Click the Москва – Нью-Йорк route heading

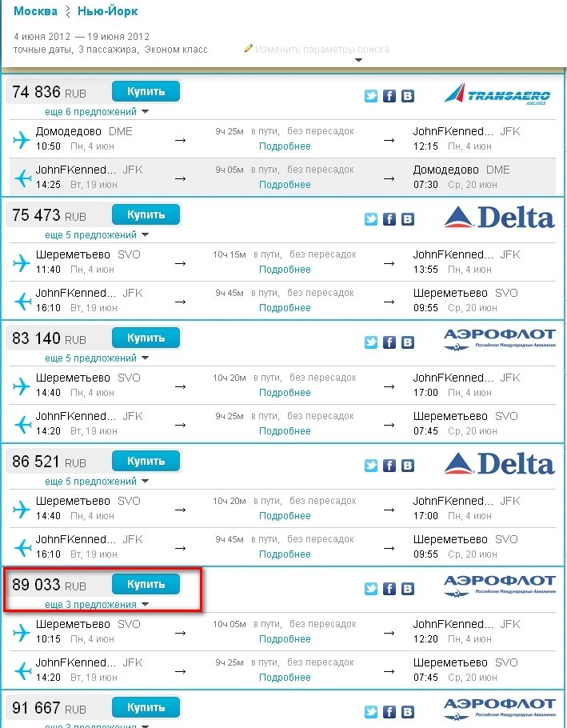76,10
